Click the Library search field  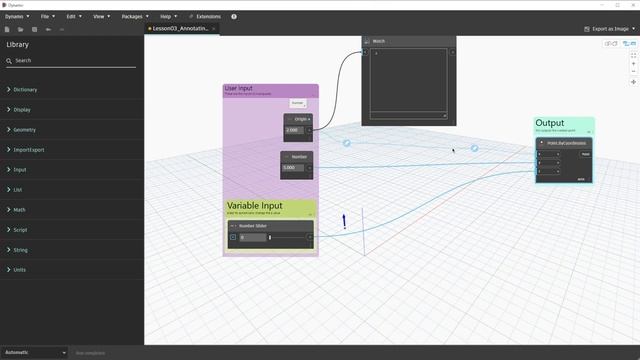click(x=71, y=61)
